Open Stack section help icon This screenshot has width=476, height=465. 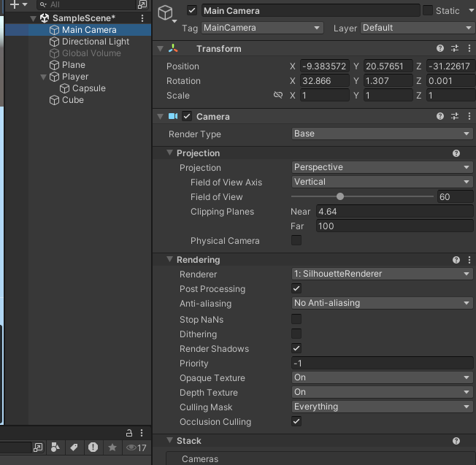(456, 441)
